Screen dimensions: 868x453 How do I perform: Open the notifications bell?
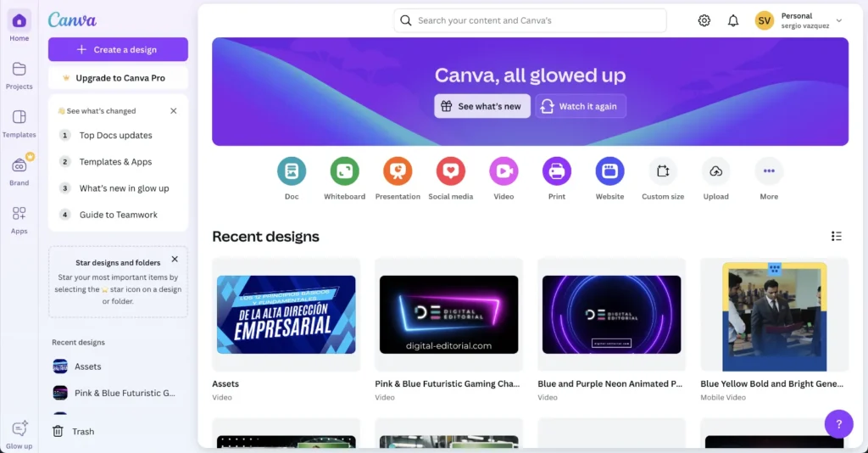point(733,20)
